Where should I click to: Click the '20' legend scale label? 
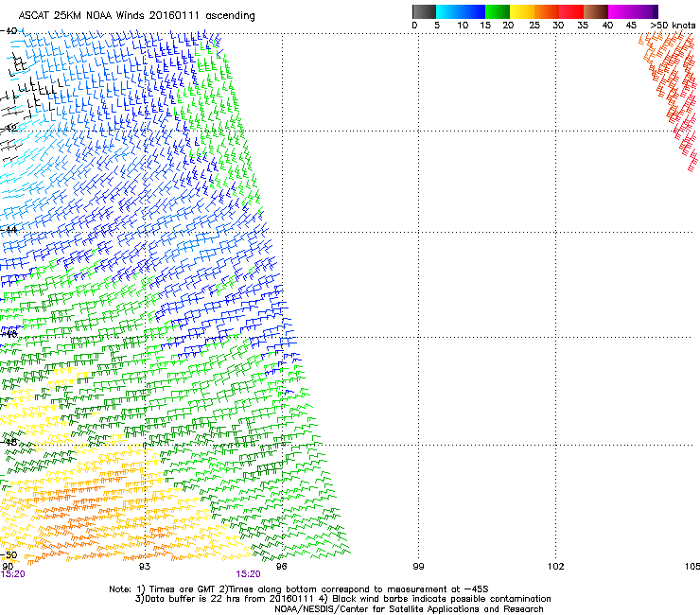(508, 26)
